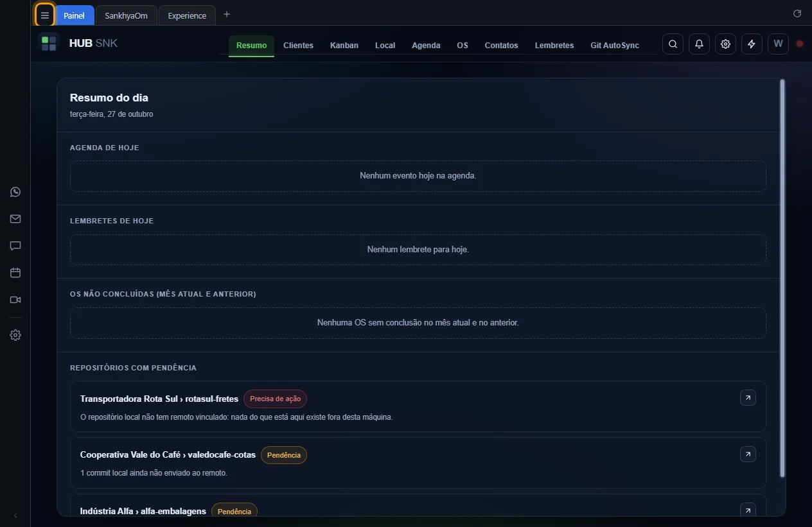This screenshot has width=812, height=527.
Task: Open the W user profile button
Action: tap(778, 44)
